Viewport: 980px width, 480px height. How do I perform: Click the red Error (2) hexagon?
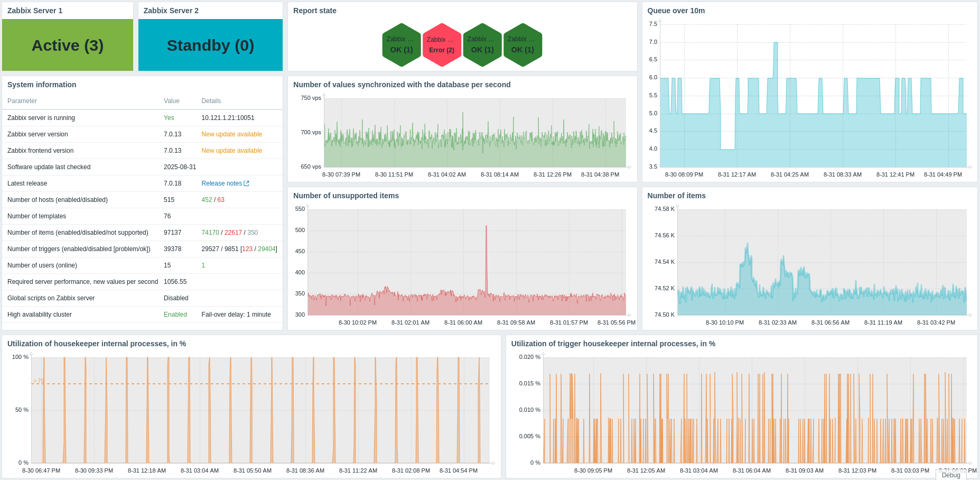[x=442, y=45]
